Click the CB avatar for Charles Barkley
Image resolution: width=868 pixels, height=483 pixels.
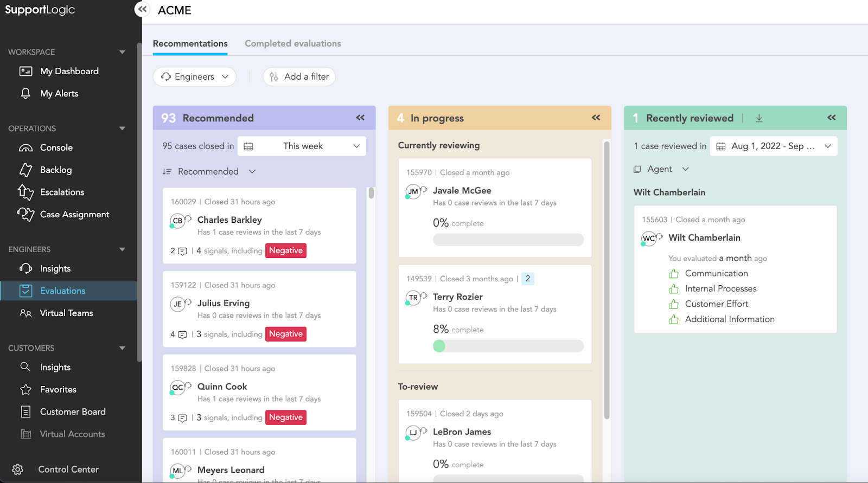tap(177, 221)
